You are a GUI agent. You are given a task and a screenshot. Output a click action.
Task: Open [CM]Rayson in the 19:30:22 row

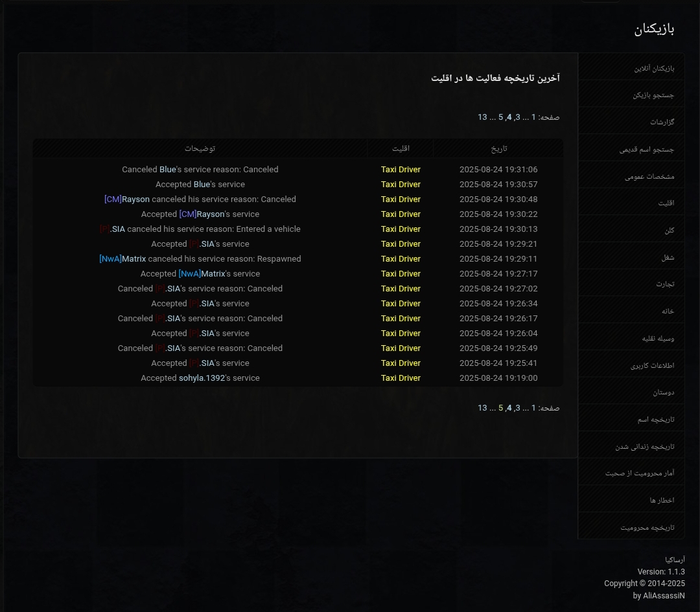pyautogui.click(x=202, y=214)
